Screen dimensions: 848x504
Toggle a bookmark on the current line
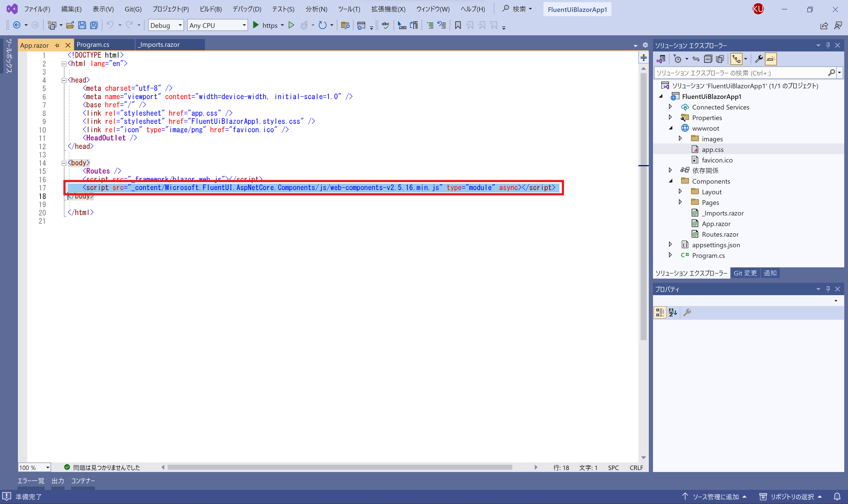click(458, 25)
